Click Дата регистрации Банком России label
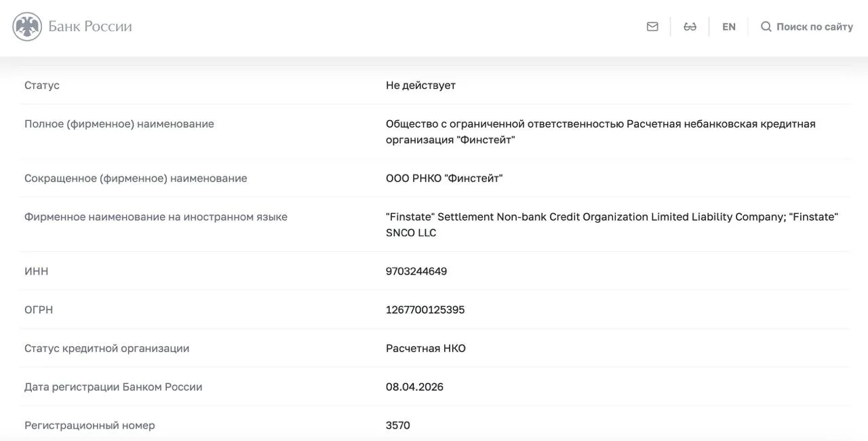 113,387
